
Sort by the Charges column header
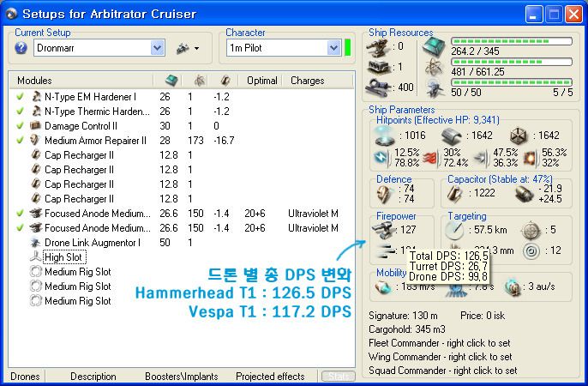coord(318,81)
